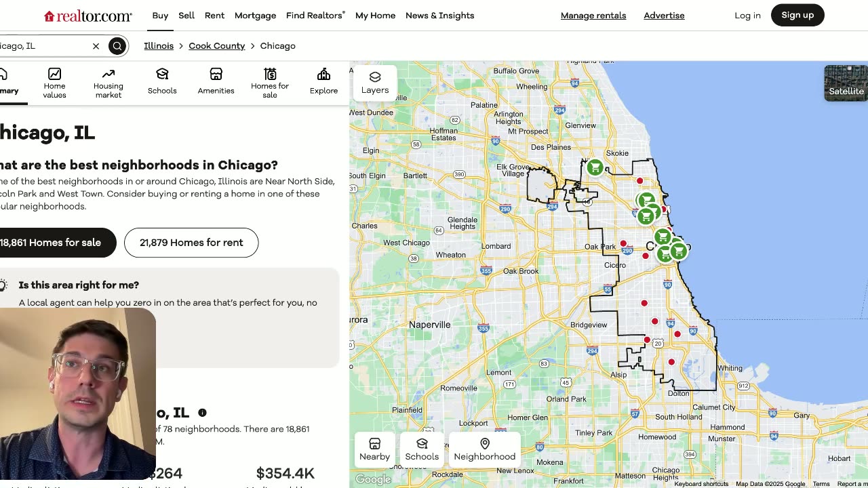Click the magnifier search button

coord(117,46)
